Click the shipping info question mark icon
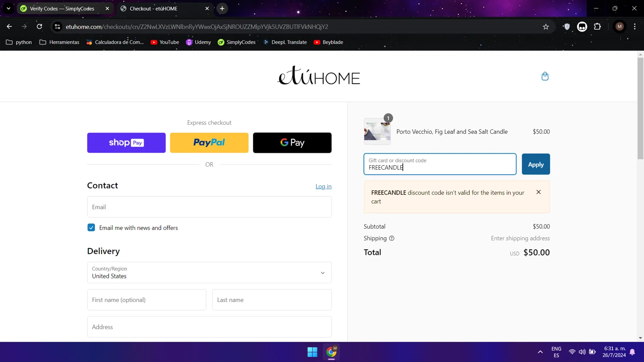Image resolution: width=644 pixels, height=362 pixels. [392, 238]
